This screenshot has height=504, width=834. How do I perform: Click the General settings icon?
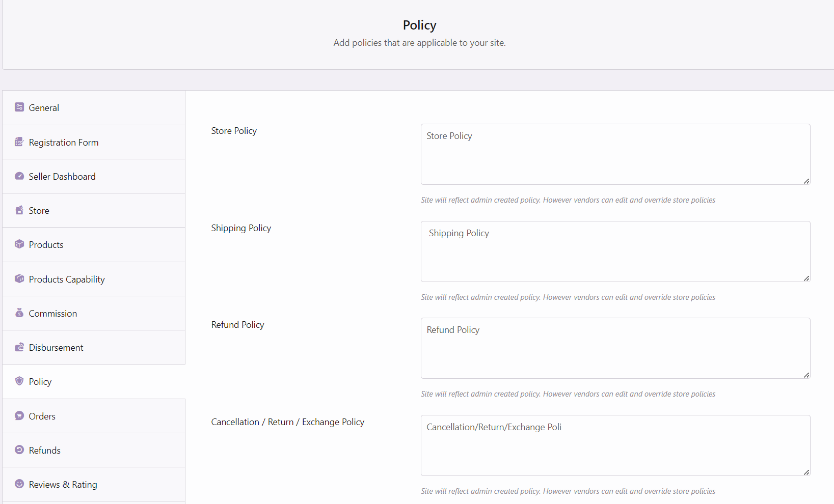(19, 107)
